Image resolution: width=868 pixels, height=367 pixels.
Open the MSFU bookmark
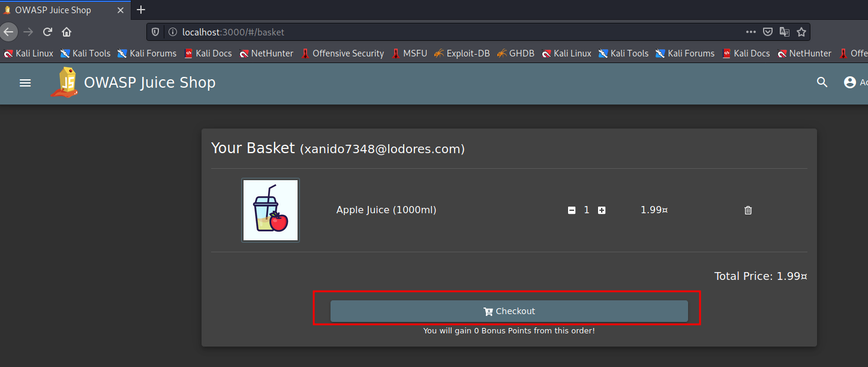(x=409, y=53)
